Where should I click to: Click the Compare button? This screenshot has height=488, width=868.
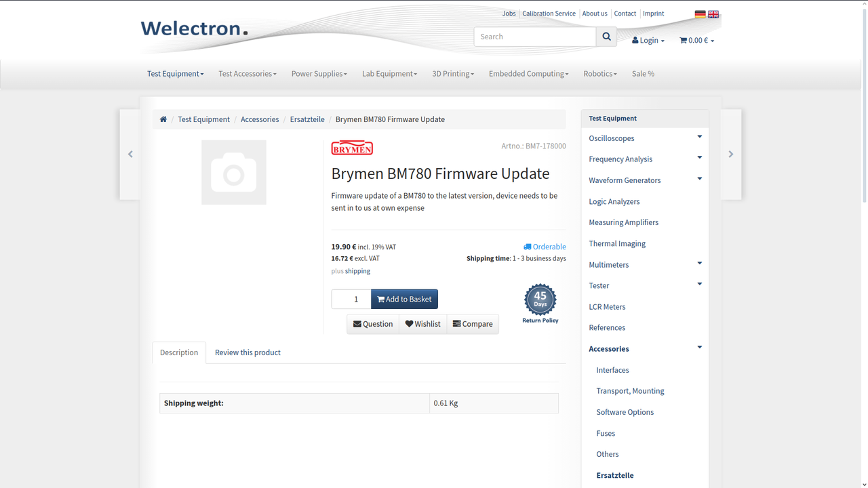(x=473, y=324)
